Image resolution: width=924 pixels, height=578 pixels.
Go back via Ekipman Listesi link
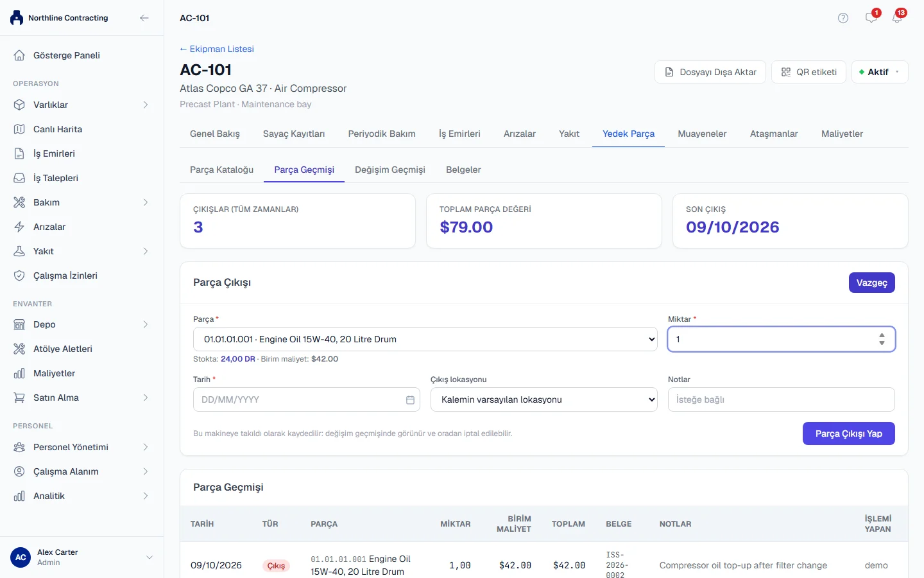pos(217,49)
